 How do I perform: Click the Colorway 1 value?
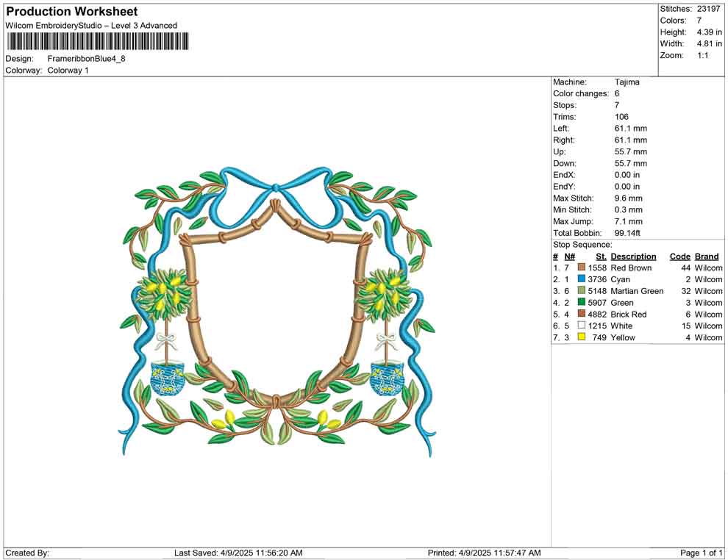[x=68, y=71]
